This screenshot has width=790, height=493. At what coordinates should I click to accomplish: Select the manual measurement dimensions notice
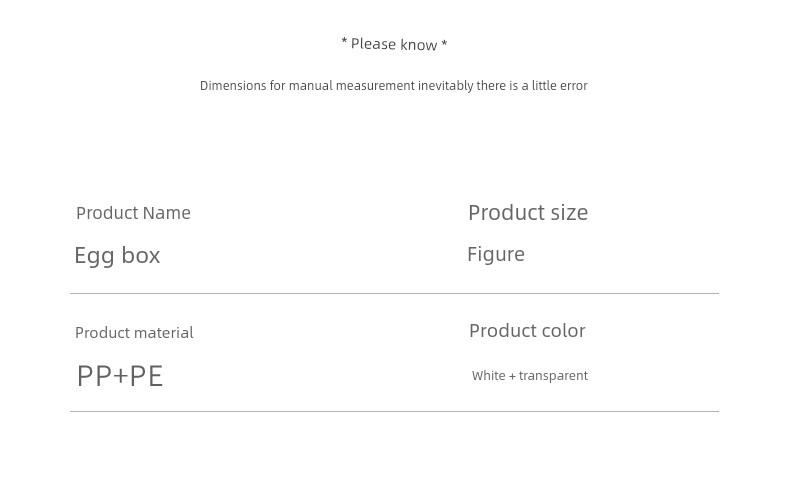[x=393, y=86]
